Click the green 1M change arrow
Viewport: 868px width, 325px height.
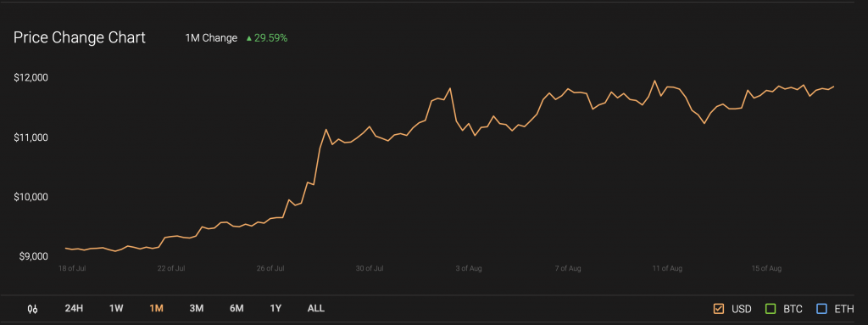click(249, 38)
